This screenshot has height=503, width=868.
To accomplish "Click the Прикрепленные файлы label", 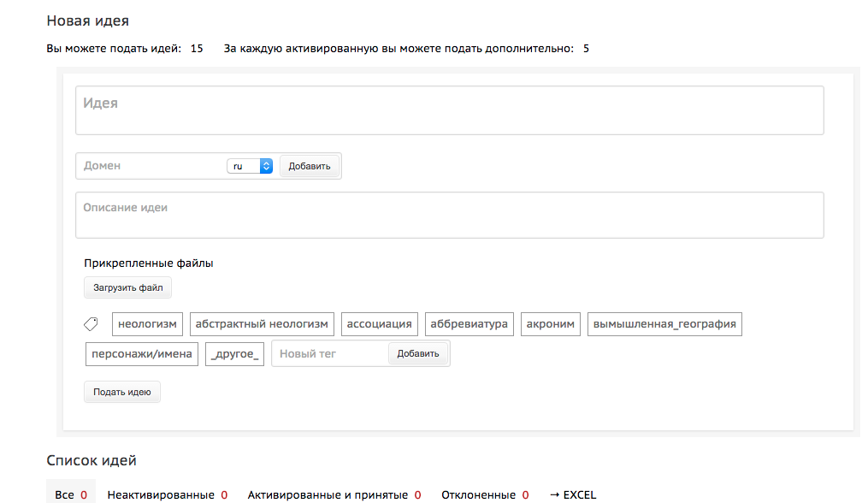I will (x=148, y=263).
